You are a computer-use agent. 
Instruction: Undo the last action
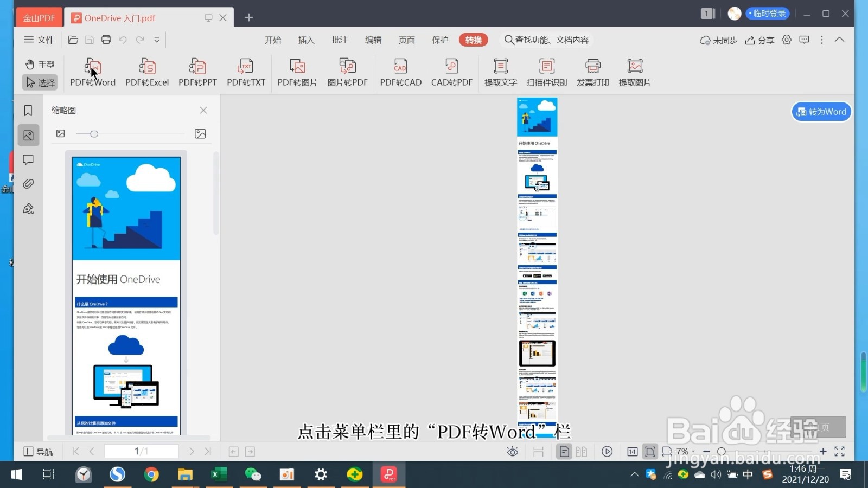[123, 40]
